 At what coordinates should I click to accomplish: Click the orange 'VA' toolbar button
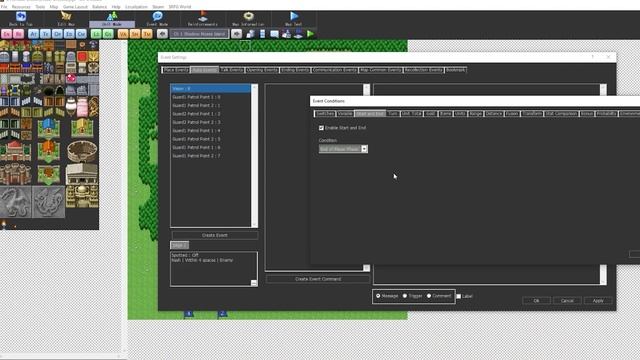pos(123,34)
